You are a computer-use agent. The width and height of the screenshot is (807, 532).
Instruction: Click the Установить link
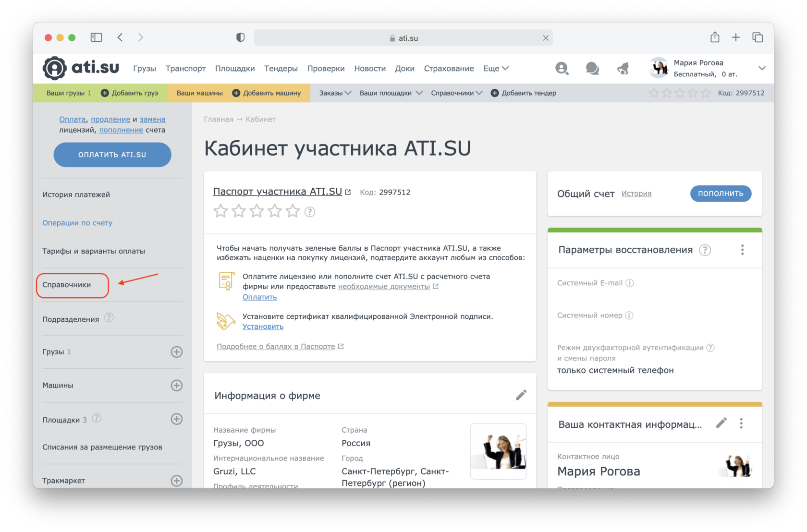click(x=263, y=326)
